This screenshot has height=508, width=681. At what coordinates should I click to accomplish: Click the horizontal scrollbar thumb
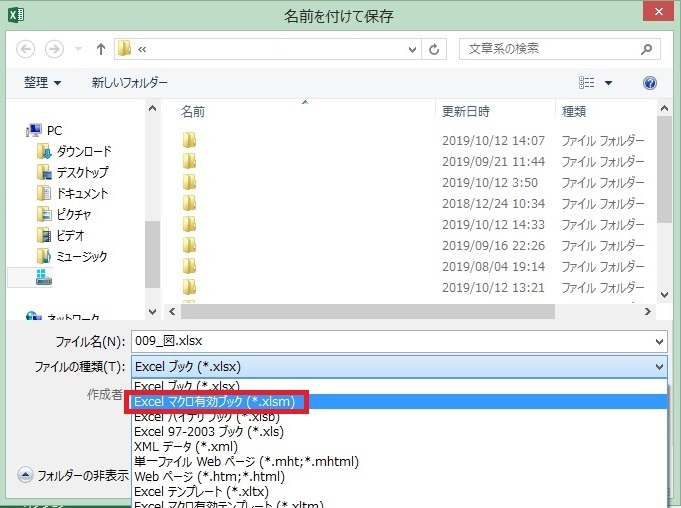click(367, 311)
